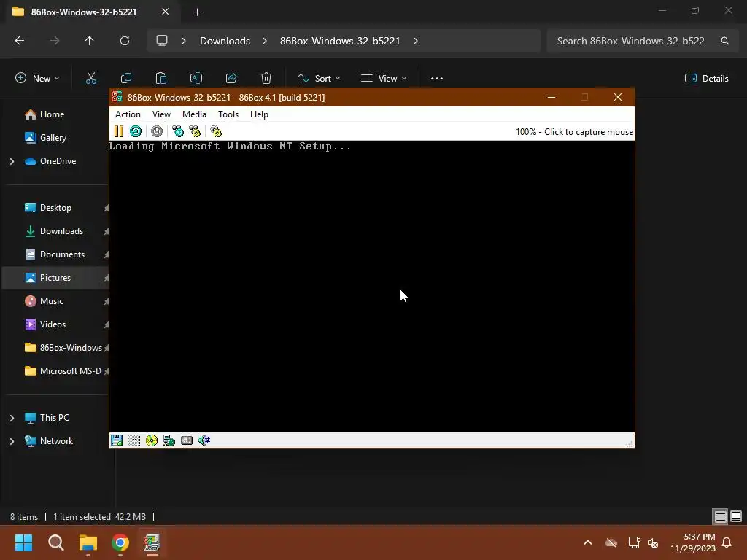Open the Help menu in 86Box

click(259, 114)
